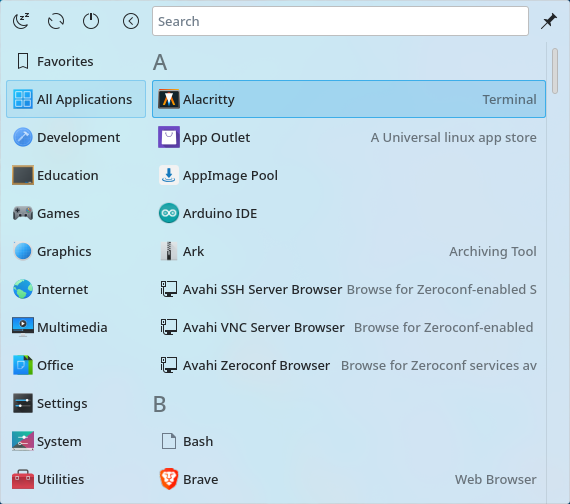Viewport: 570px width, 504px height.
Task: Launch Ark archiving tool
Action: 349,251
